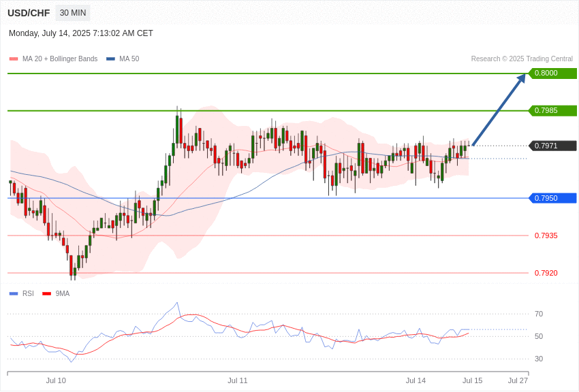Click the Jul 27 date axis label
This screenshot has height=392, width=579.
[518, 380]
